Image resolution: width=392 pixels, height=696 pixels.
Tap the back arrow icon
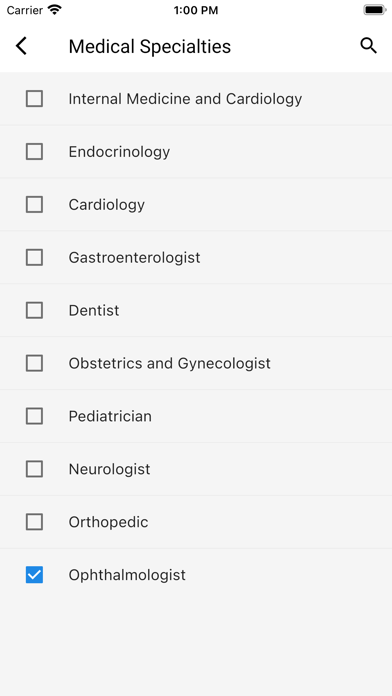point(21,46)
